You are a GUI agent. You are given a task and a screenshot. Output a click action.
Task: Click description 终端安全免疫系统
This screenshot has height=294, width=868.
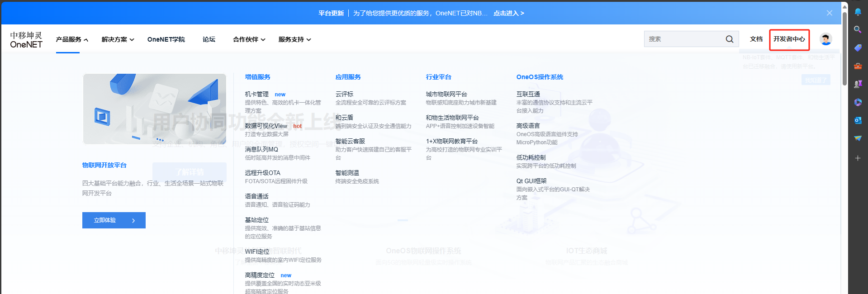tap(357, 181)
